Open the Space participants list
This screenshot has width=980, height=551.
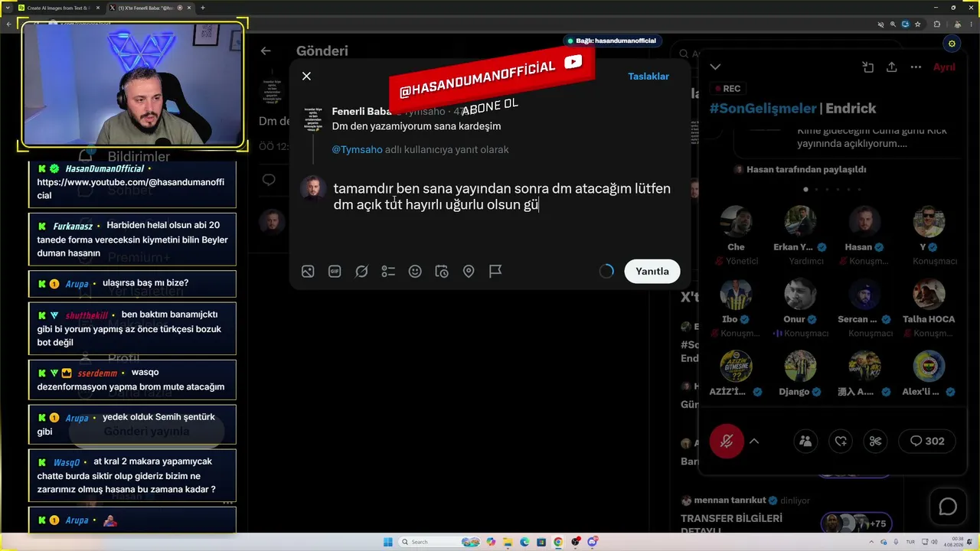point(805,441)
